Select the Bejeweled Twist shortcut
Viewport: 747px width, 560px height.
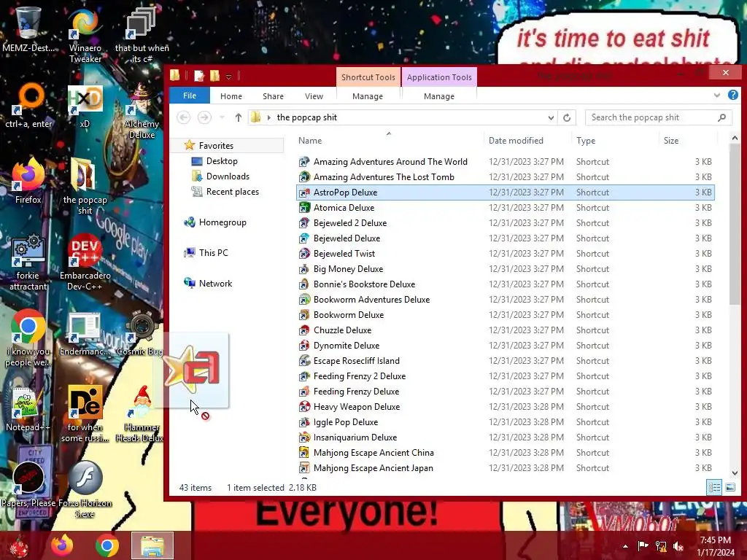click(505, 254)
